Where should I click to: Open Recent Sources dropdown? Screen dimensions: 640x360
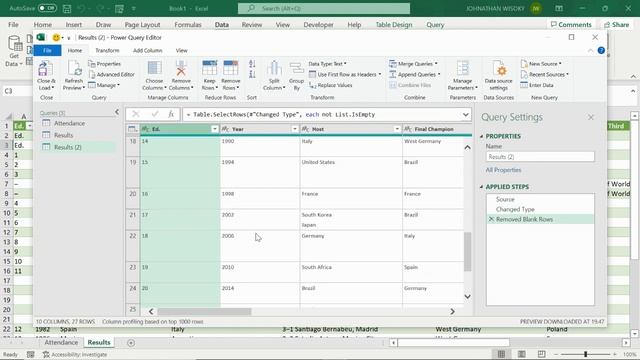[544, 74]
